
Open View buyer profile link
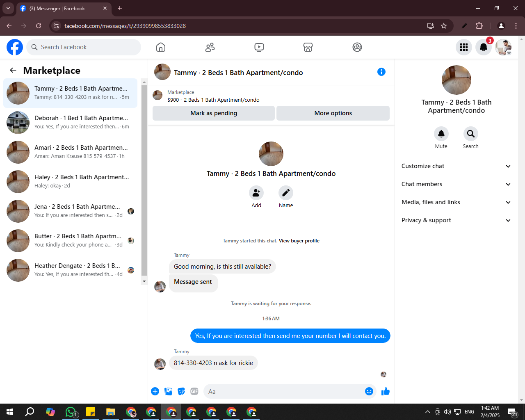click(x=299, y=241)
